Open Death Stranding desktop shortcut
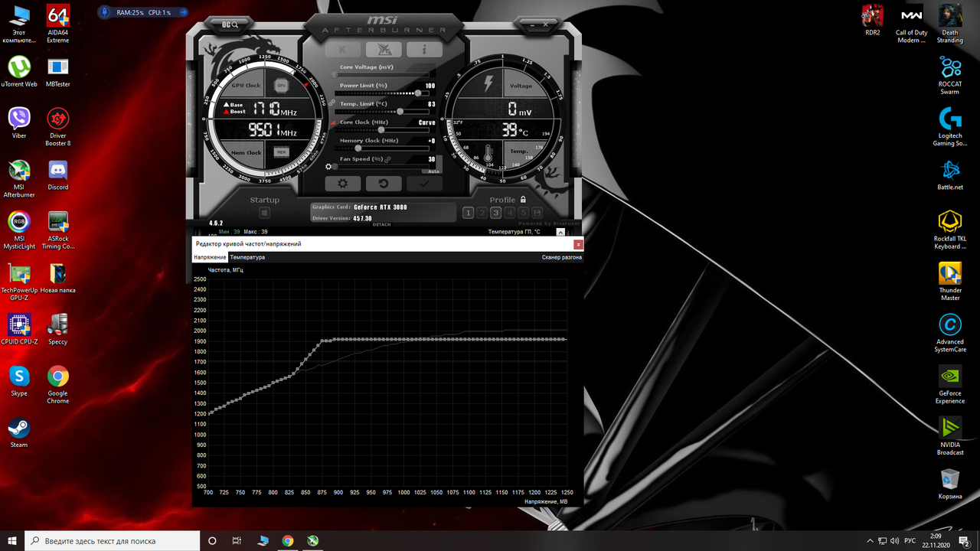Viewport: 980px width, 551px height. tap(950, 23)
